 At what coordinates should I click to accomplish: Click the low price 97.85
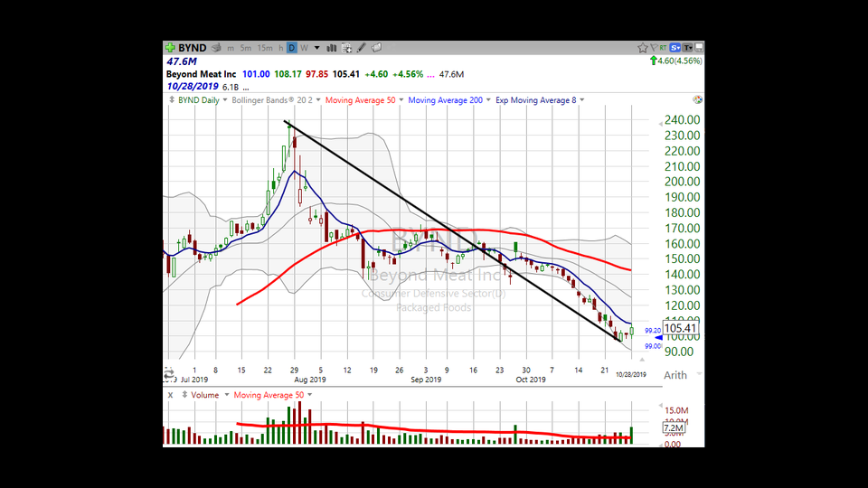point(316,74)
